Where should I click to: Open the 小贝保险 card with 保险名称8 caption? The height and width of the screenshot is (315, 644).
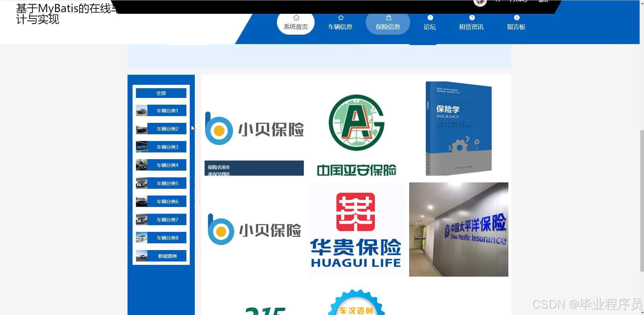click(254, 129)
